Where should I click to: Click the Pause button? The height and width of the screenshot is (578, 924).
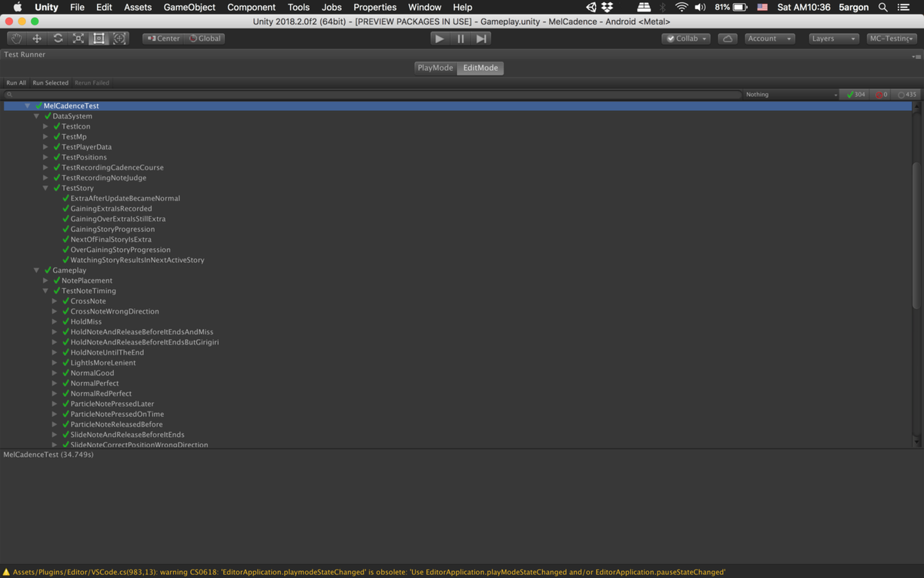[460, 39]
